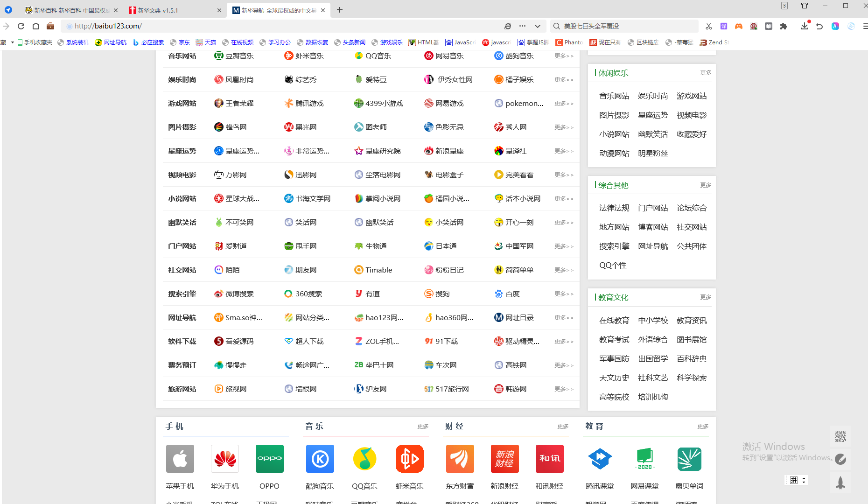Screen dimensions: 868x504
Task: Toggle the input method stepper arrows
Action: click(x=804, y=480)
